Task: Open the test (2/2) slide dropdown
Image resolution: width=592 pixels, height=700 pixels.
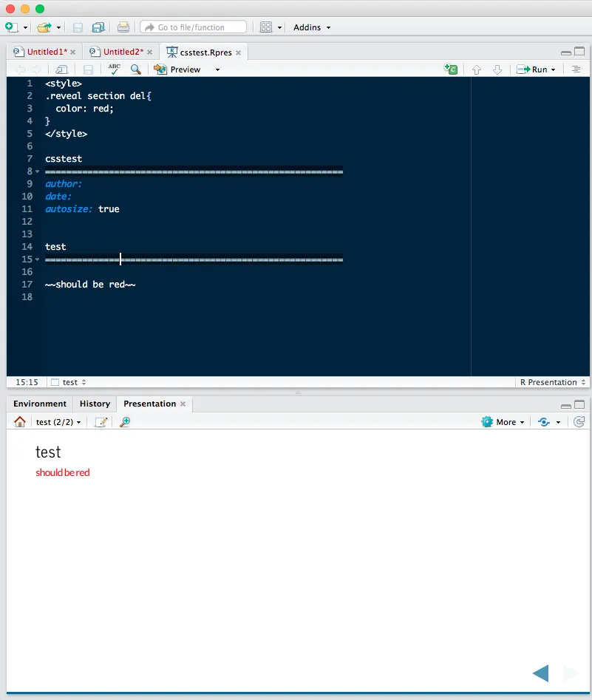Action: 58,422
